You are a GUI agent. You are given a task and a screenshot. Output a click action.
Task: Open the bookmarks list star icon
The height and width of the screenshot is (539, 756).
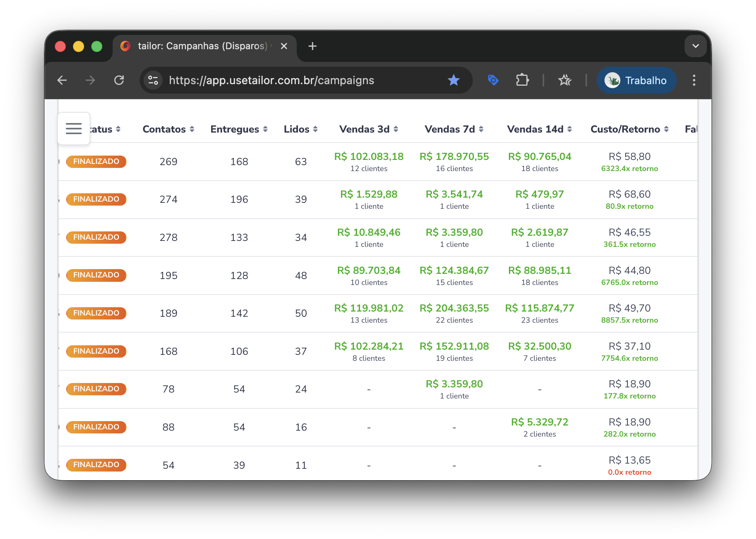point(564,80)
